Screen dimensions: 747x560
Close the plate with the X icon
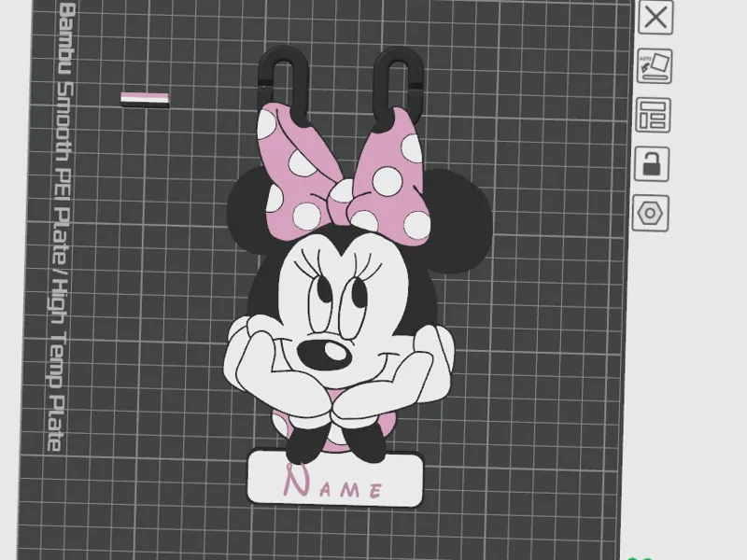(655, 18)
